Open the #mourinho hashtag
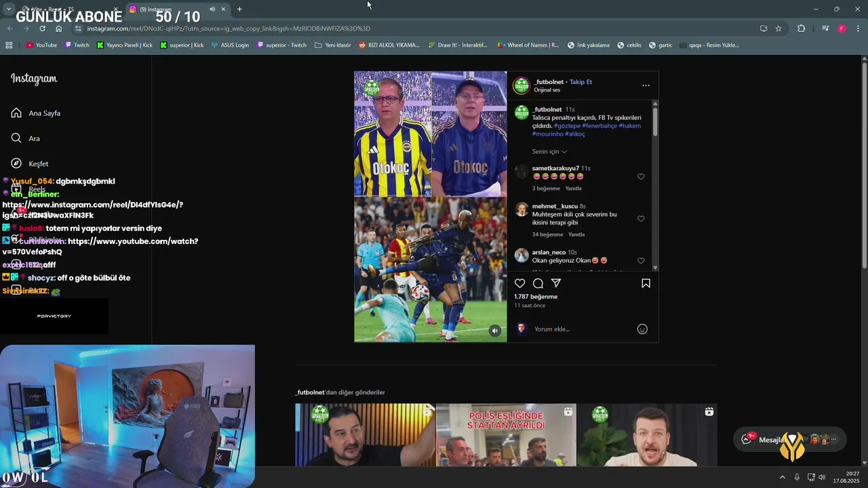The image size is (868, 488). 548,134
